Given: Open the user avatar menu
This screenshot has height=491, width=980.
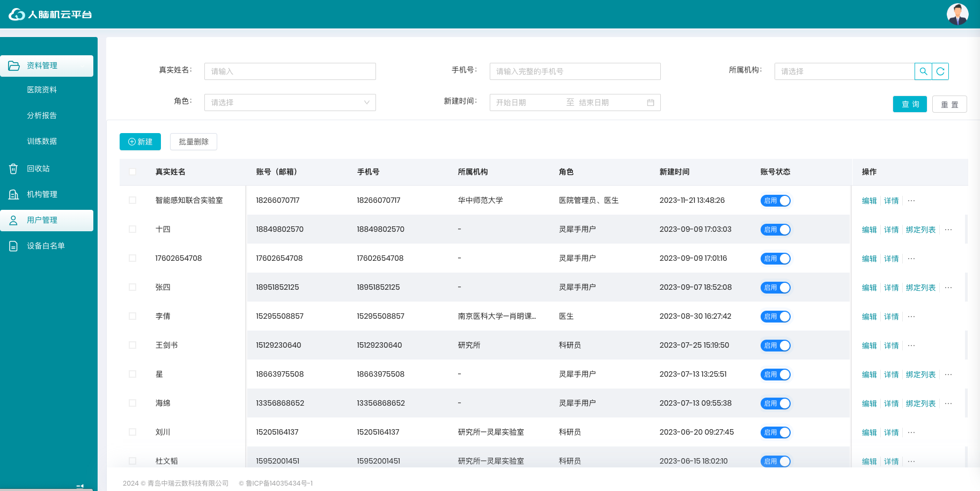Looking at the screenshot, I should [x=957, y=14].
